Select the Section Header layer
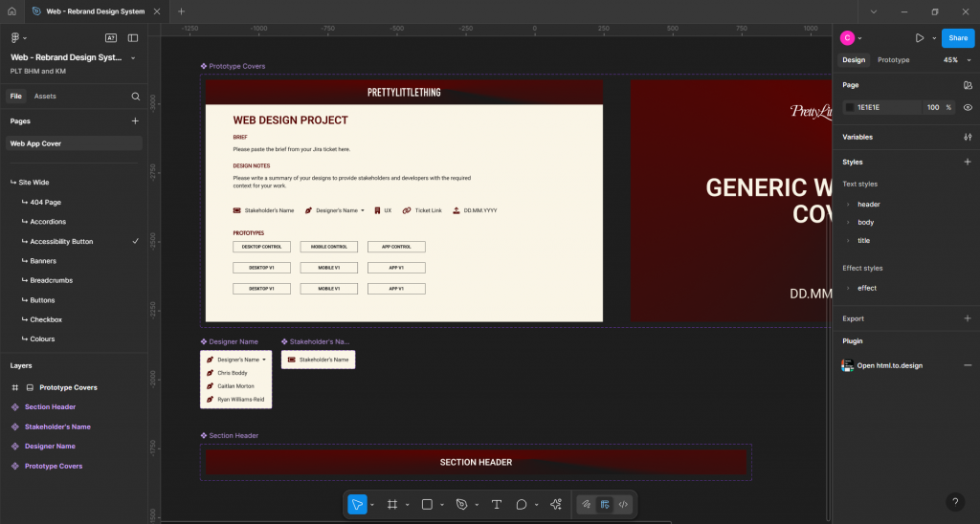 pyautogui.click(x=50, y=407)
